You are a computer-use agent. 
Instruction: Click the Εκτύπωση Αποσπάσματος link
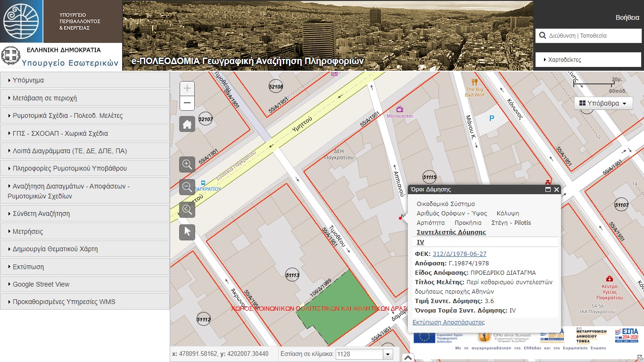pyautogui.click(x=448, y=322)
